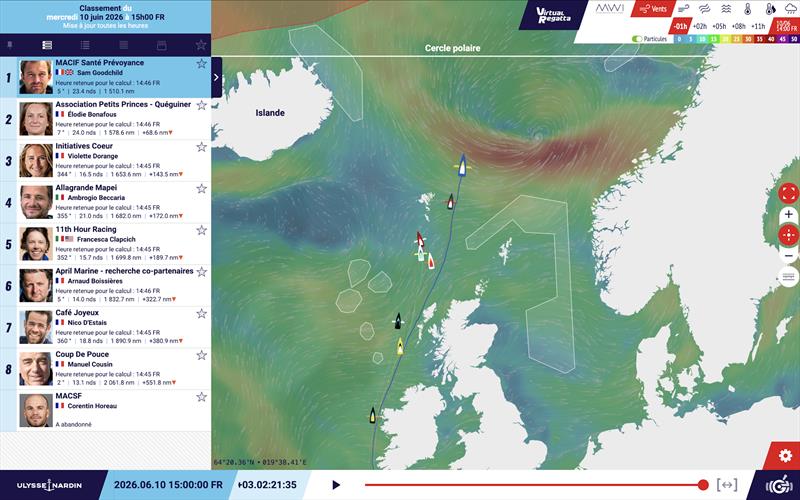Select the +08h forecast offset
800x500 pixels.
click(x=738, y=26)
